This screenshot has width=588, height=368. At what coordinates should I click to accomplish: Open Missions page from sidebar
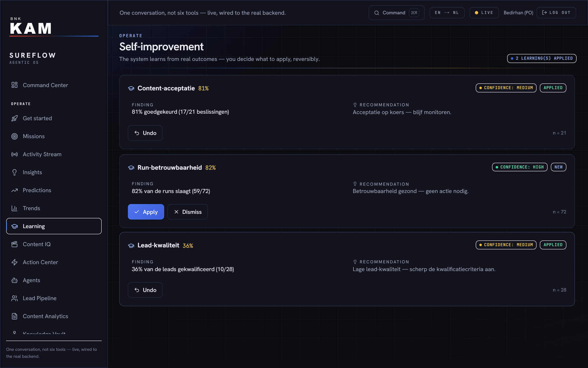[x=54, y=136]
